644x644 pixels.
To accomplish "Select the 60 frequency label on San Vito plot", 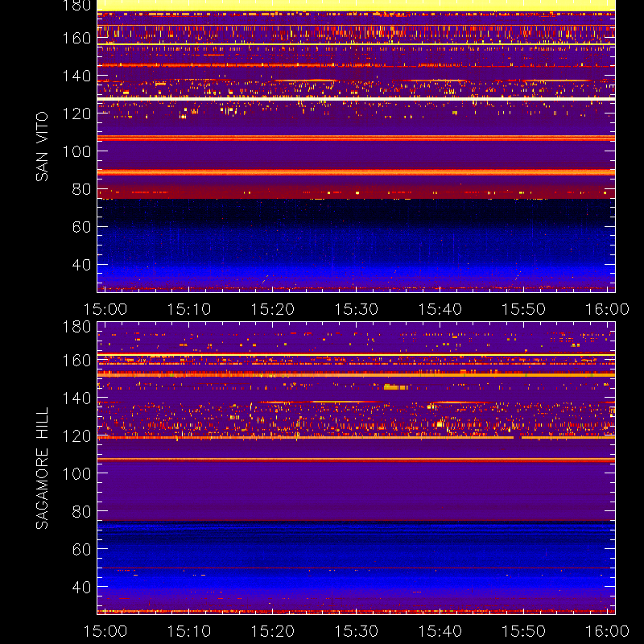I will (x=81, y=227).
